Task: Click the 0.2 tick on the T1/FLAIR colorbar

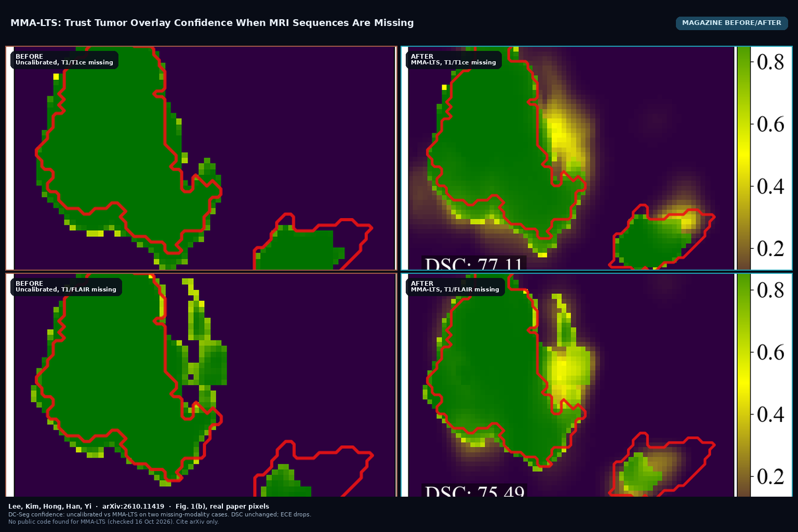Action: point(770,476)
